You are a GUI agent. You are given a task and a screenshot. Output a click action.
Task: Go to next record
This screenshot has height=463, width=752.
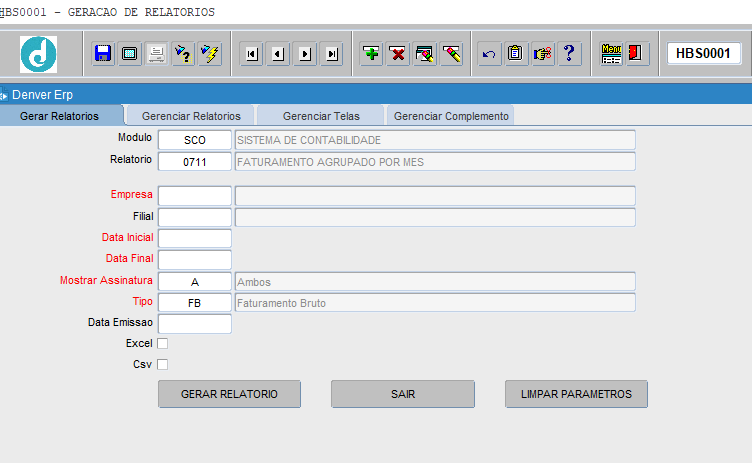click(x=305, y=54)
